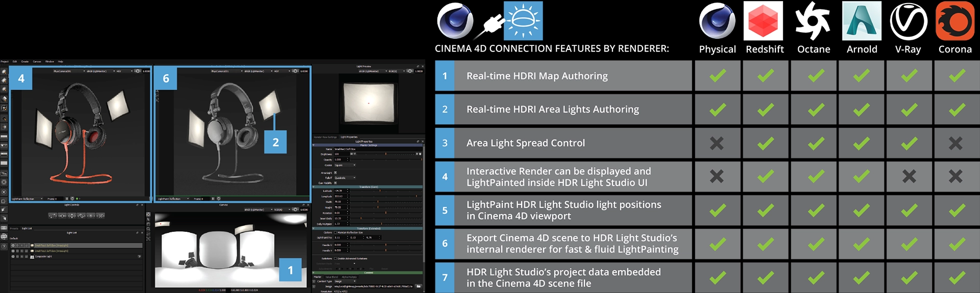Open the Canvas menu
Viewport: 980px width, 293px height.
tap(37, 61)
